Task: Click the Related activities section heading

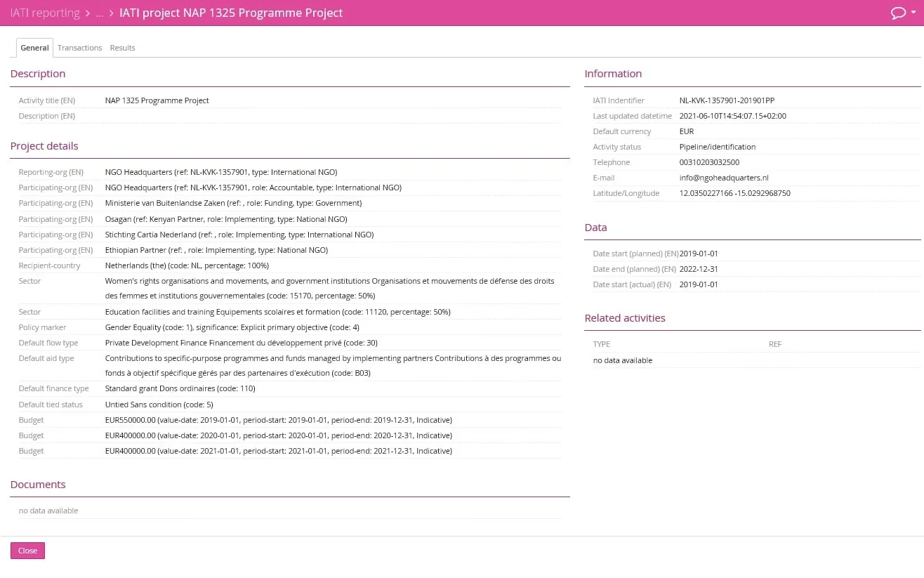Action: click(625, 318)
